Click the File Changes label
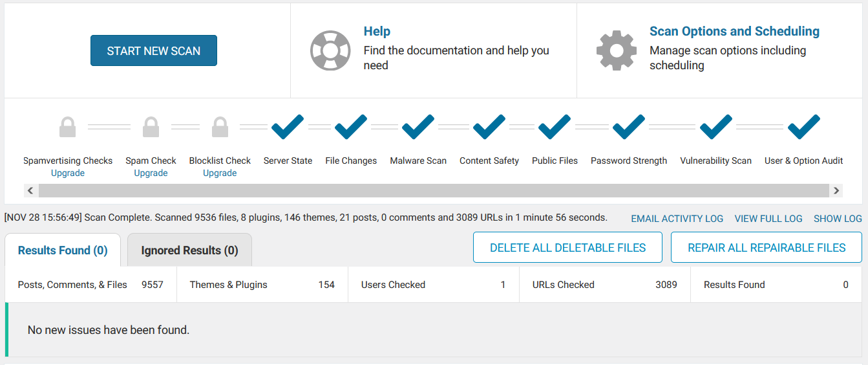The image size is (868, 365). tap(351, 160)
